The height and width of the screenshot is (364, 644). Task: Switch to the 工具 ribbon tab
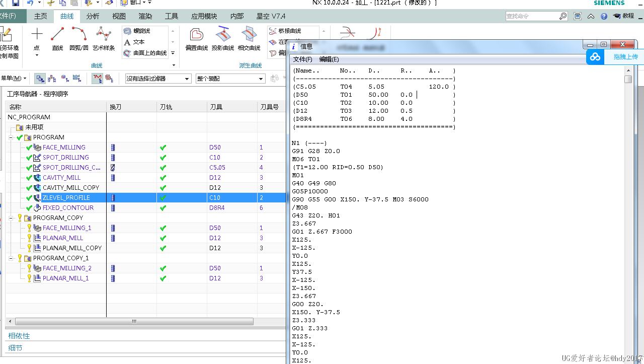172,16
